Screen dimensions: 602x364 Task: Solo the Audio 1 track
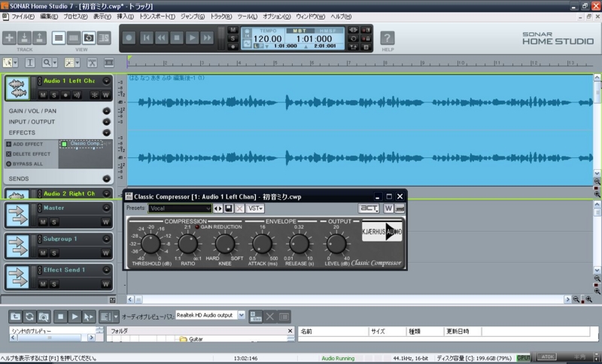pyautogui.click(x=54, y=95)
